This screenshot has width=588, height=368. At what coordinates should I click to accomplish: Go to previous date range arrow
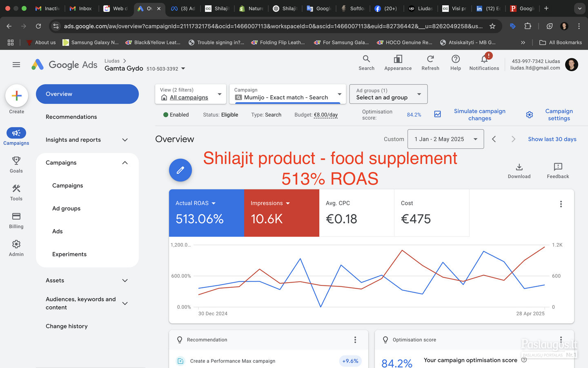(494, 139)
